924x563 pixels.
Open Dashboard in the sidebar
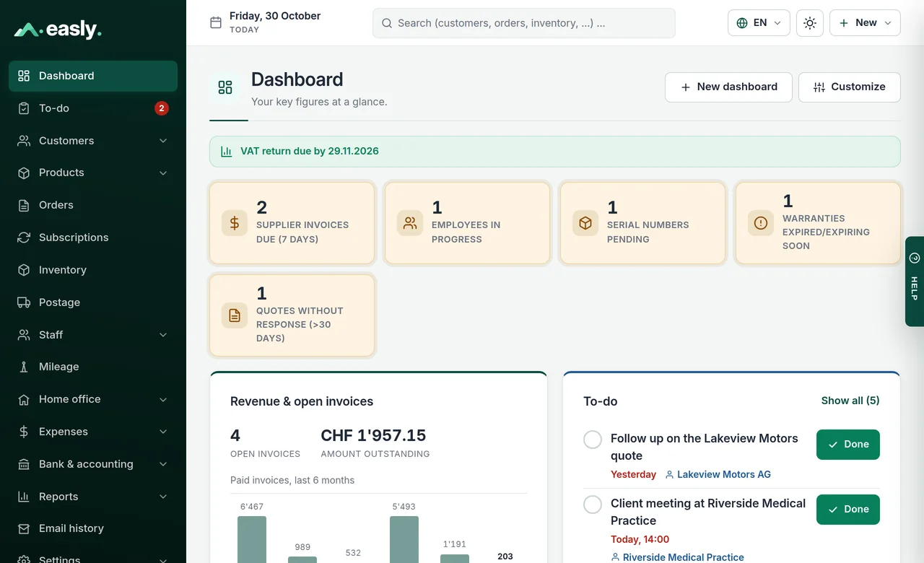pos(93,76)
